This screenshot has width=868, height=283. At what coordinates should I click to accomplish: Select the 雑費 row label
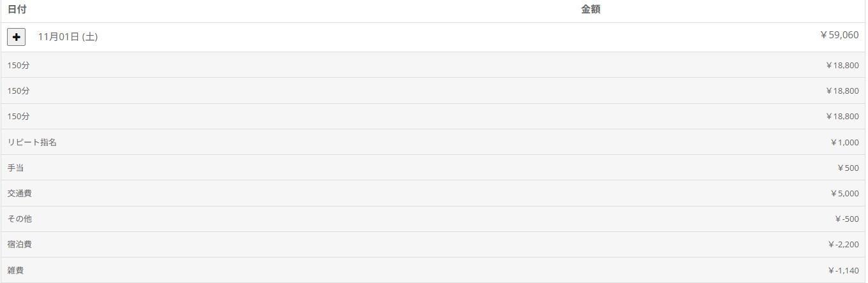click(x=16, y=270)
